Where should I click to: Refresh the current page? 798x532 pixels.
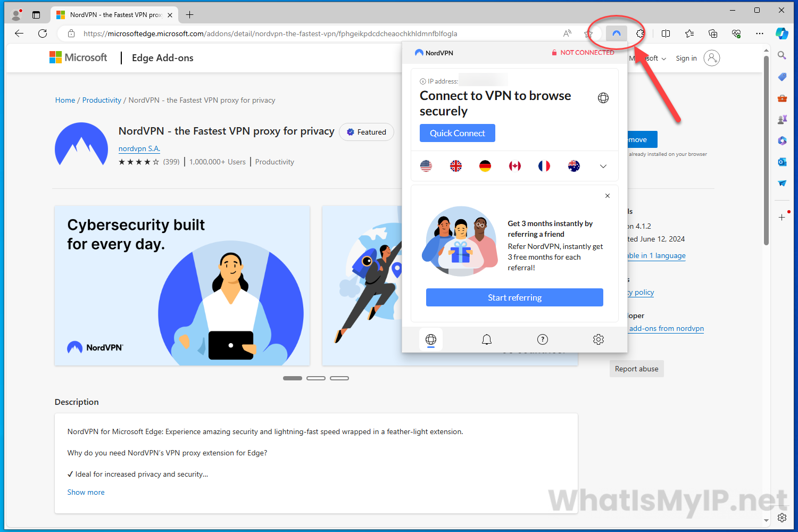point(43,34)
